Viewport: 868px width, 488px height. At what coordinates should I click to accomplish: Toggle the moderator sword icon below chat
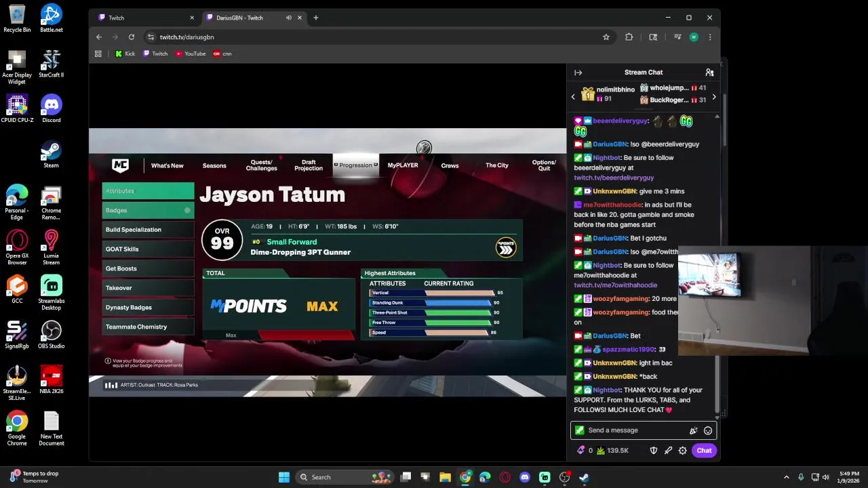[668, 450]
